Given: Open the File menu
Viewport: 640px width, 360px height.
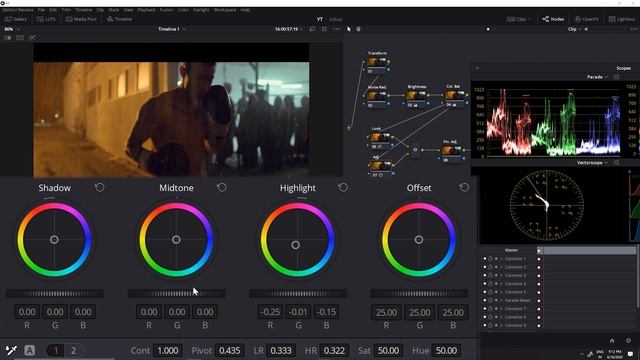Looking at the screenshot, I should 41,9.
